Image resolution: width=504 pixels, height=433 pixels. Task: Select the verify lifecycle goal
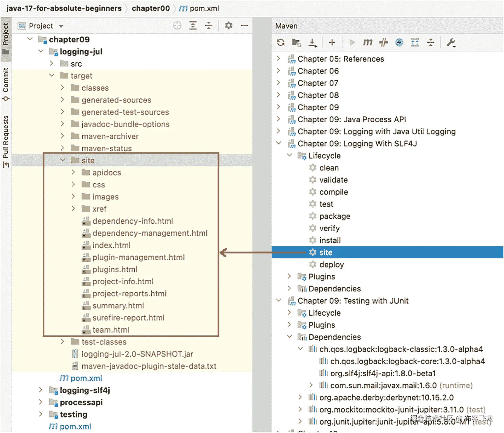pyautogui.click(x=330, y=228)
